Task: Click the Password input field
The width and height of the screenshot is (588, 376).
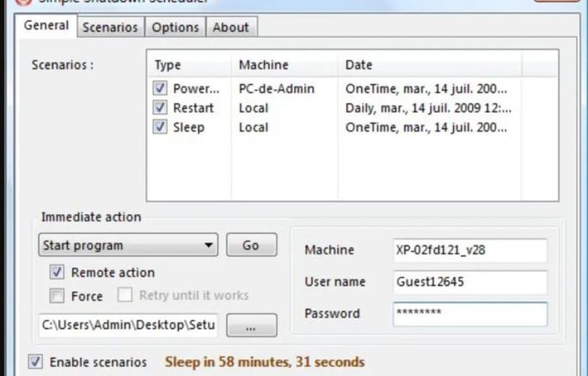Action: click(x=471, y=314)
